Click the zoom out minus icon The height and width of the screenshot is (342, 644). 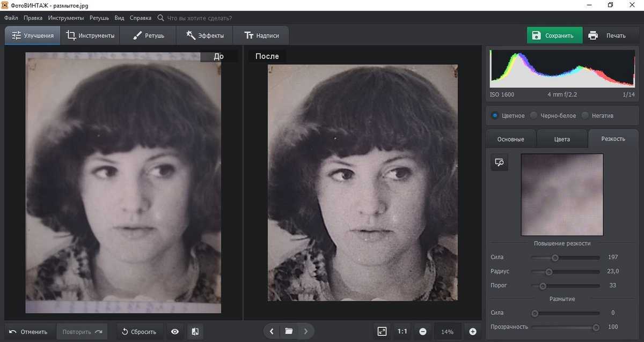point(423,331)
